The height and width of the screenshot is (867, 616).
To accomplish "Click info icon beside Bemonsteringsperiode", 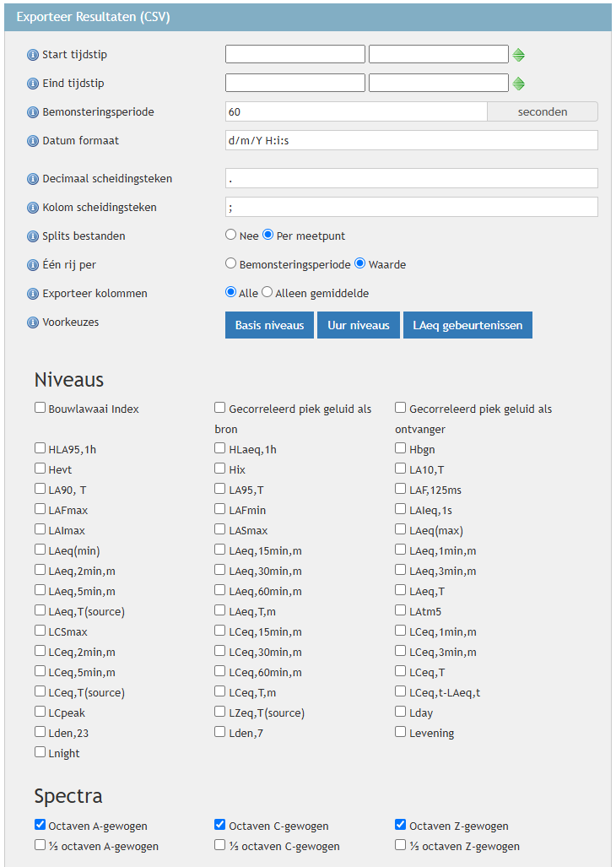I will point(34,112).
